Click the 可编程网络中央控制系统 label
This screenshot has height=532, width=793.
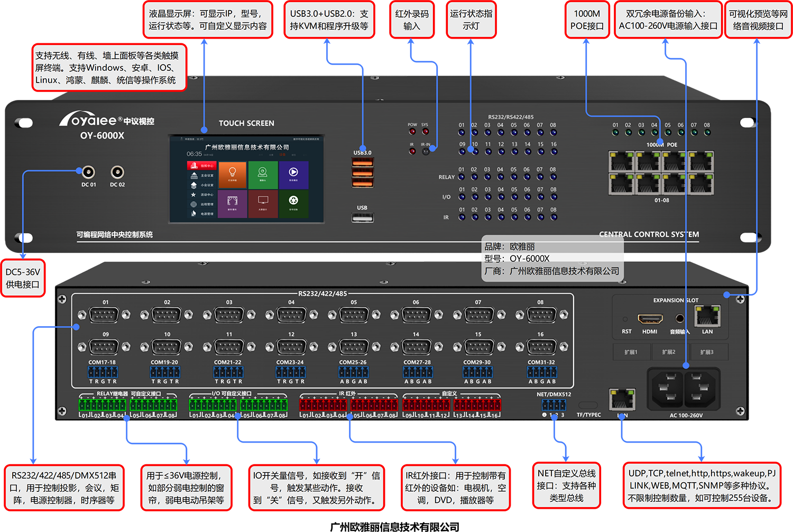tap(114, 234)
